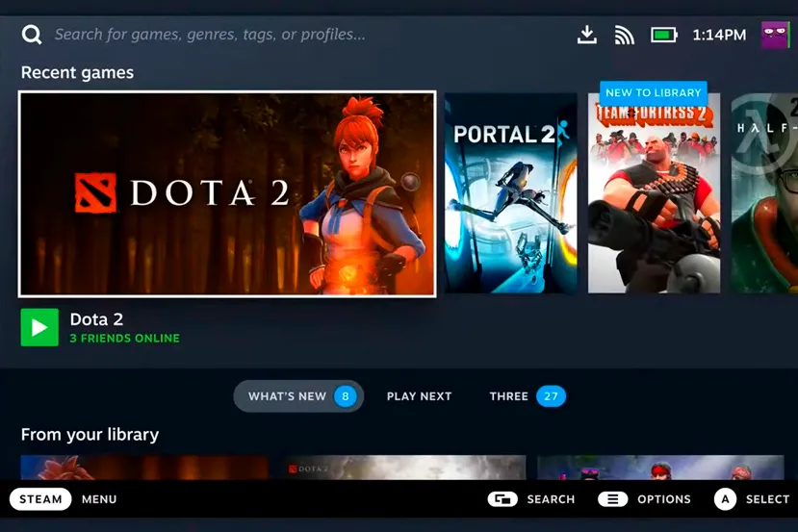
Task: Open the Portal 2 game cover
Action: 511,192
